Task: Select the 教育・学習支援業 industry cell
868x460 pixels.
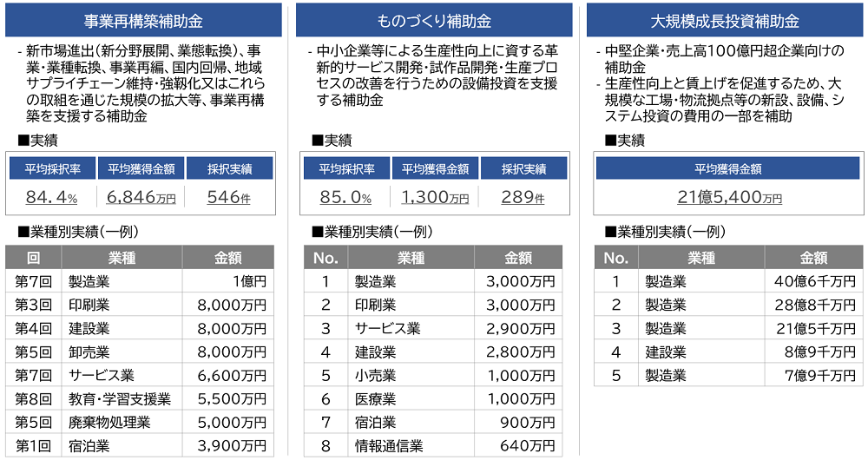Action: (122, 399)
